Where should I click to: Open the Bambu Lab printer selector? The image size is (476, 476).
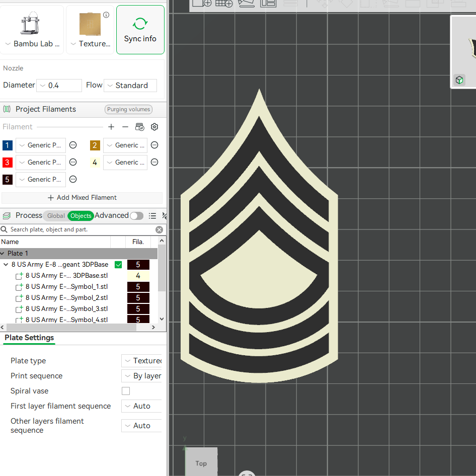tap(32, 30)
